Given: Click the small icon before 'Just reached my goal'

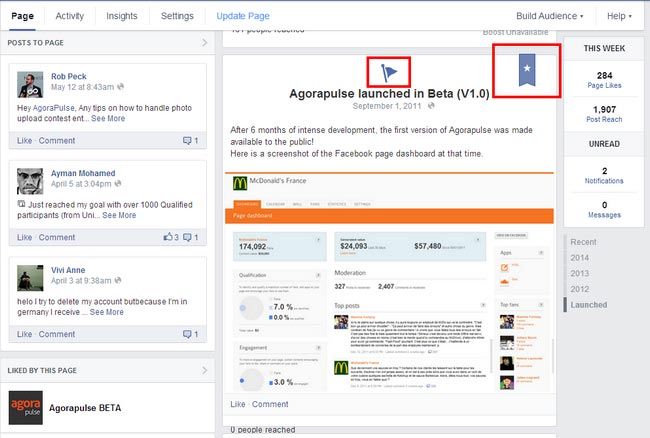Looking at the screenshot, I should tap(21, 204).
